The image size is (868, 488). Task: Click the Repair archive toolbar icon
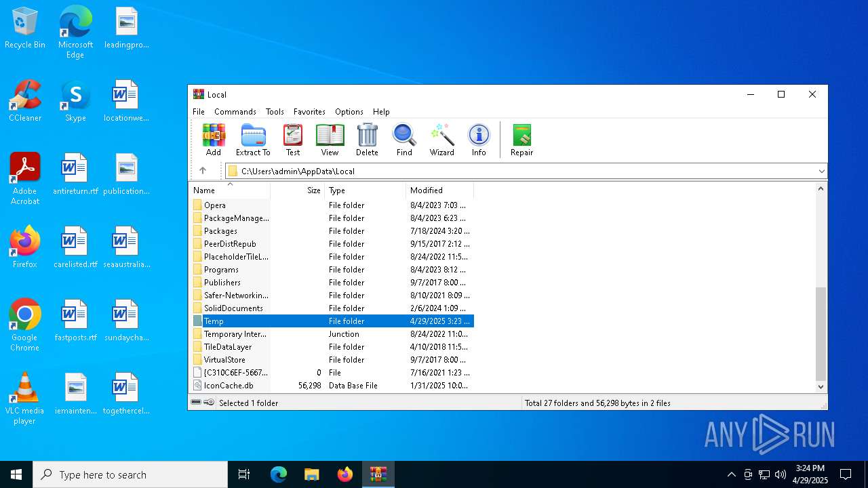tap(521, 140)
